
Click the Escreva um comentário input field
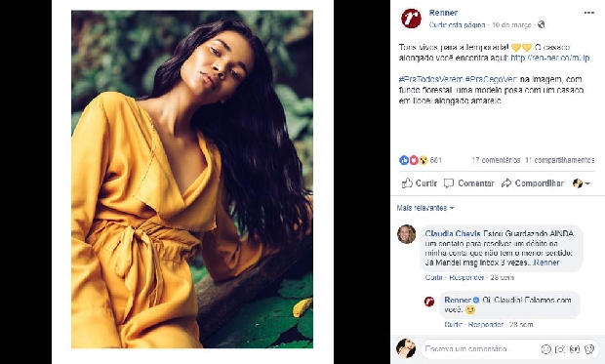pyautogui.click(x=480, y=349)
